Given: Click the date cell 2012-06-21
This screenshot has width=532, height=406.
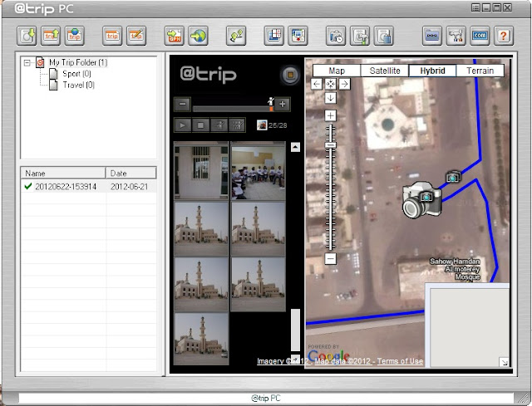Looking at the screenshot, I should pos(130,186).
